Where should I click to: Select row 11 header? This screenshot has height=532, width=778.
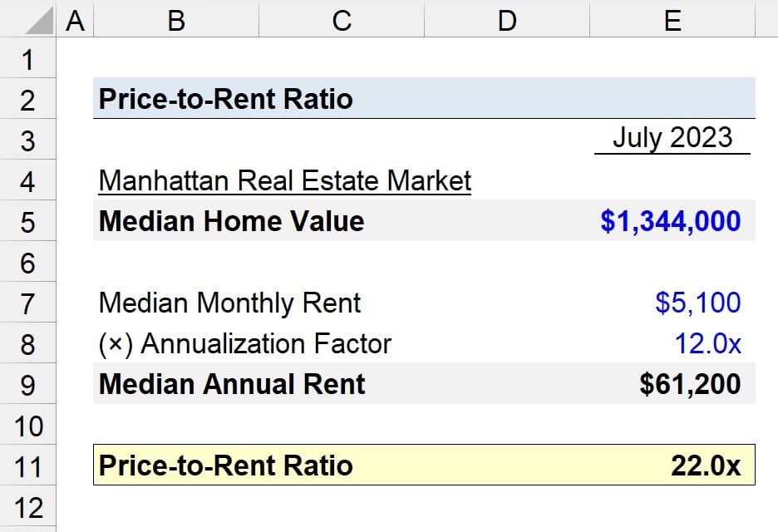pos(27,465)
